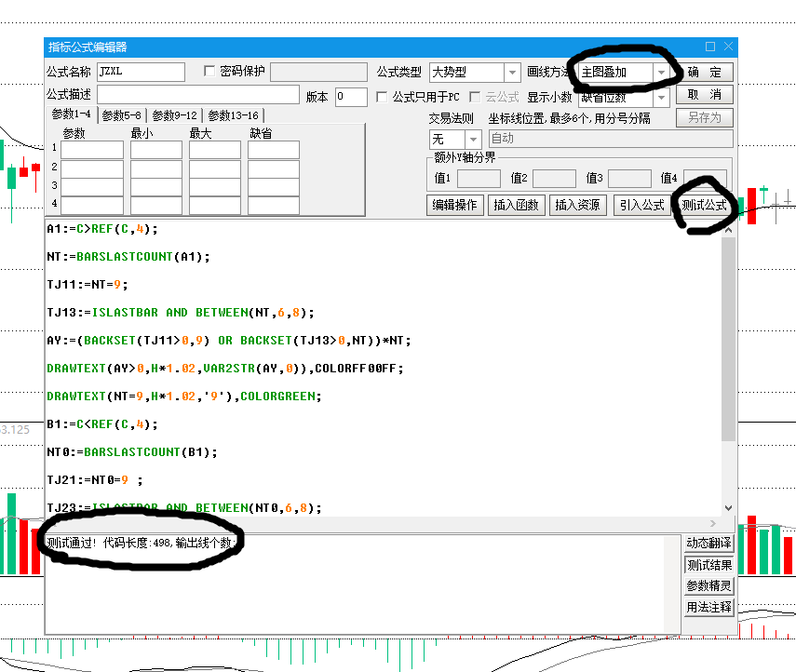Image resolution: width=796 pixels, height=672 pixels.
Task: Click the 公式名称 field containing JZXL
Action: tap(141, 72)
